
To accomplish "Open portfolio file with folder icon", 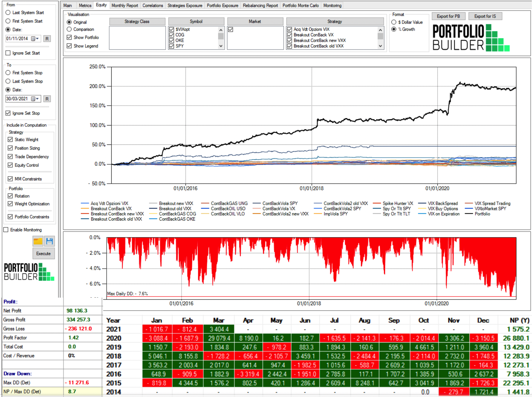I will (38, 241).
